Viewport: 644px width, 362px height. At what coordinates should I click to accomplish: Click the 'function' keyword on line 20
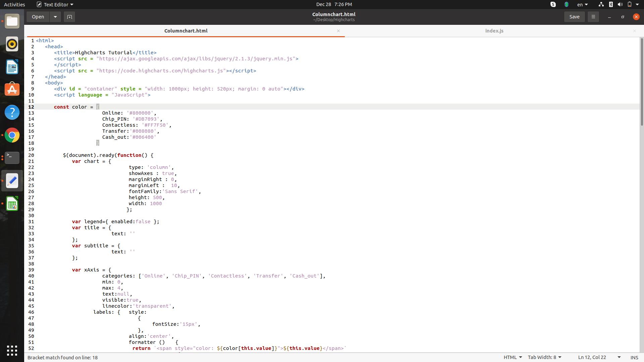129,155
